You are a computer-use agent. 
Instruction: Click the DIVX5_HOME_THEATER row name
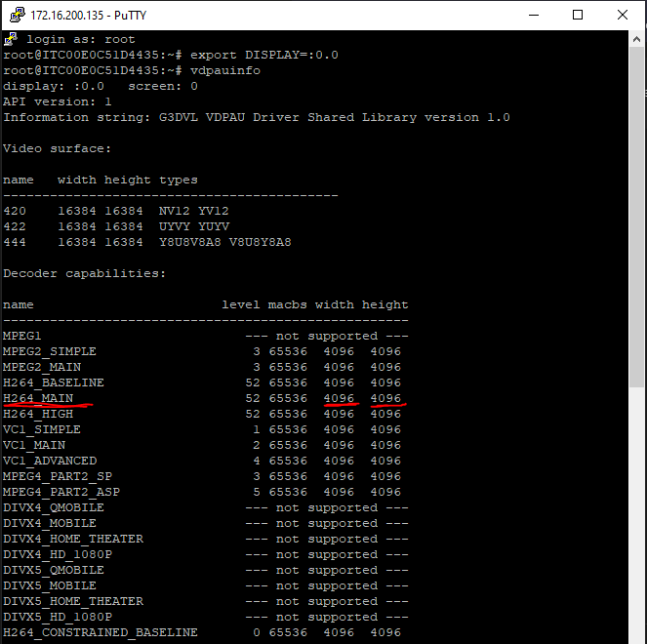tap(72, 601)
